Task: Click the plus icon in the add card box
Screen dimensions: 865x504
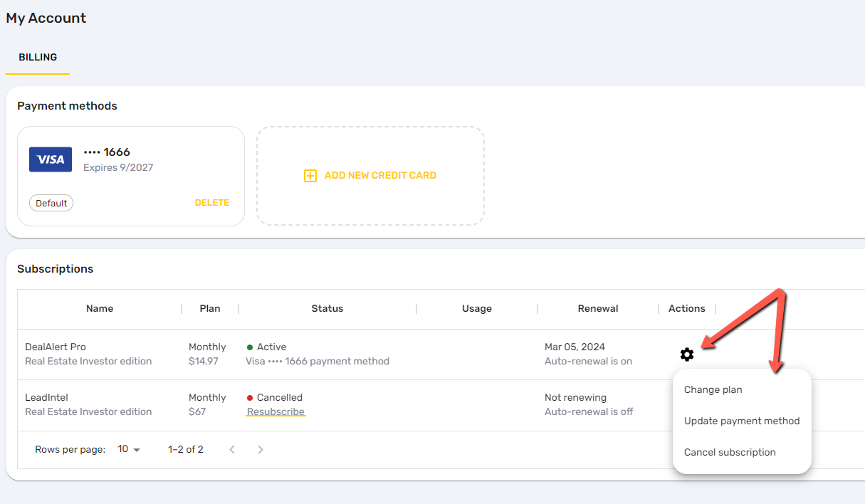Action: tap(310, 175)
